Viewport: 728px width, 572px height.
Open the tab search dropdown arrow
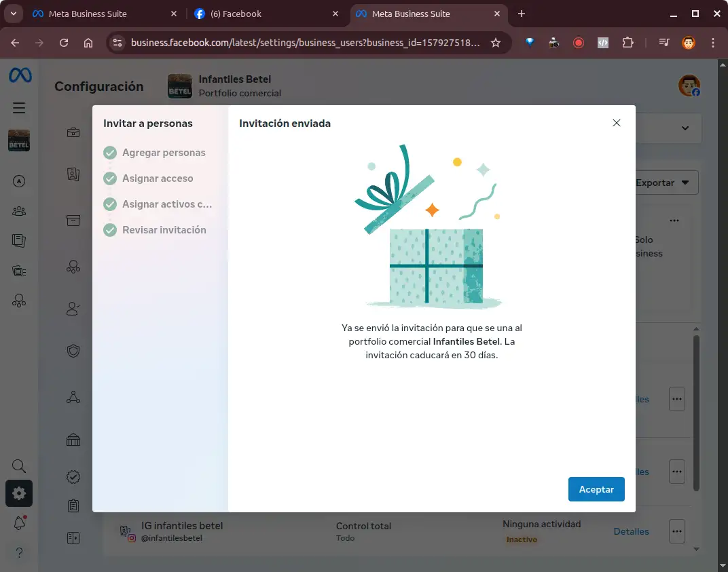[x=13, y=14]
